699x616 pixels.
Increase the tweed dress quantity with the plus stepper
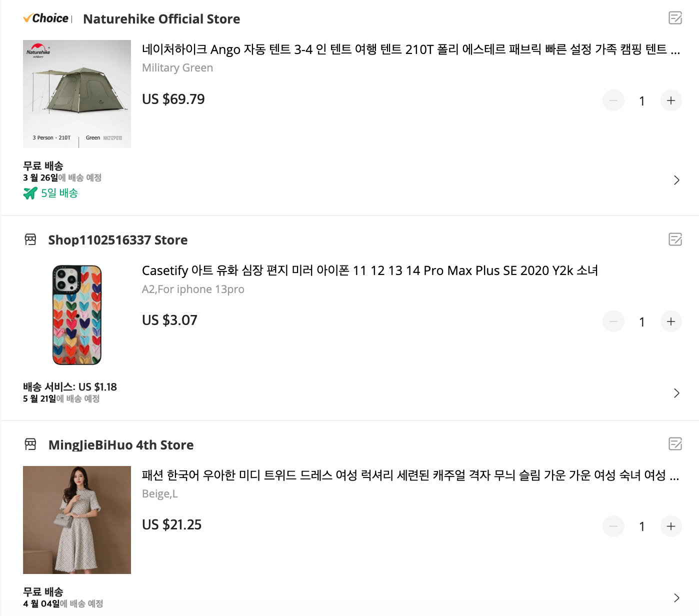pos(671,526)
